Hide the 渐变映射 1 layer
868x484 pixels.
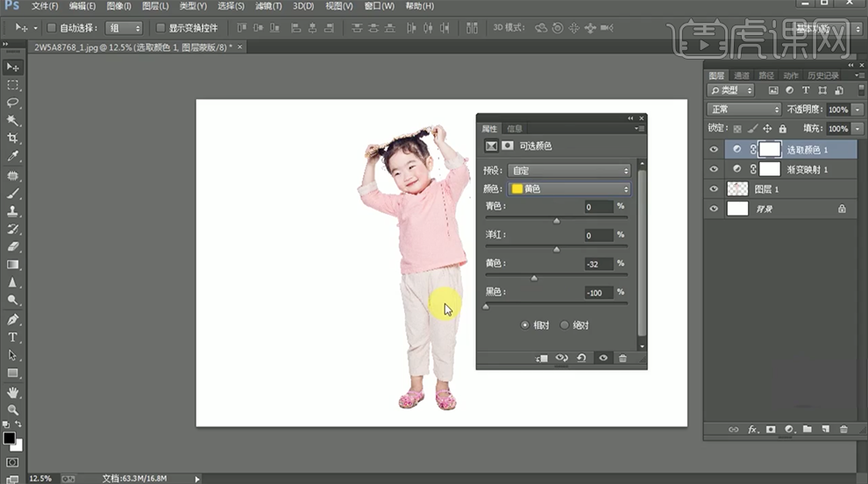pyautogui.click(x=714, y=169)
